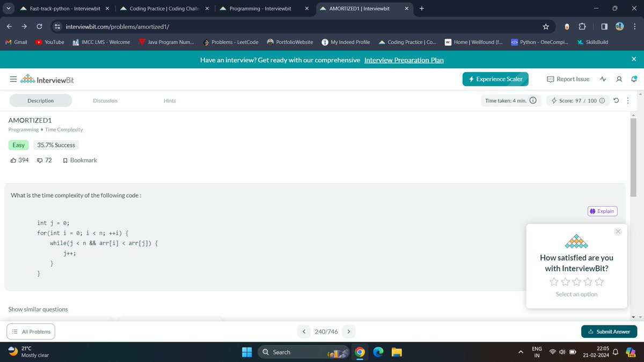Switch to Coding Practice browser tab

tap(164, 9)
